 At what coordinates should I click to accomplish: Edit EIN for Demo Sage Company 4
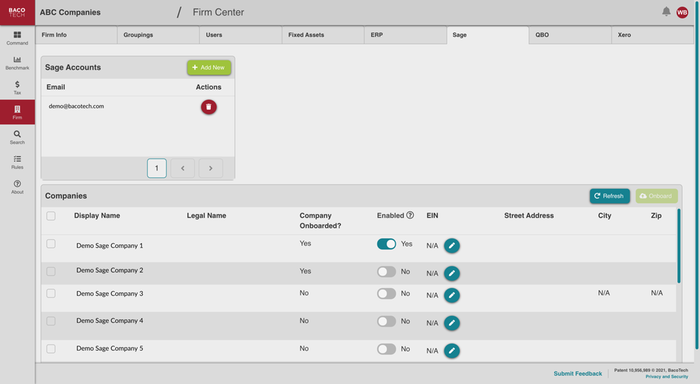pos(452,323)
